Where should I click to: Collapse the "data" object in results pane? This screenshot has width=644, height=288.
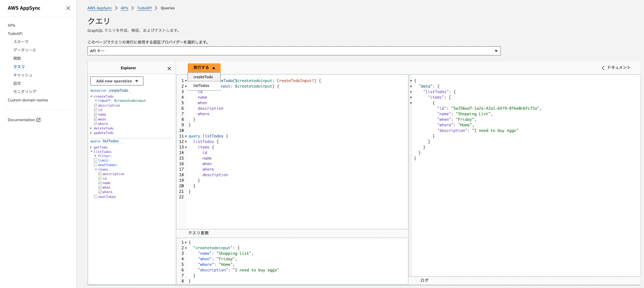(411, 87)
